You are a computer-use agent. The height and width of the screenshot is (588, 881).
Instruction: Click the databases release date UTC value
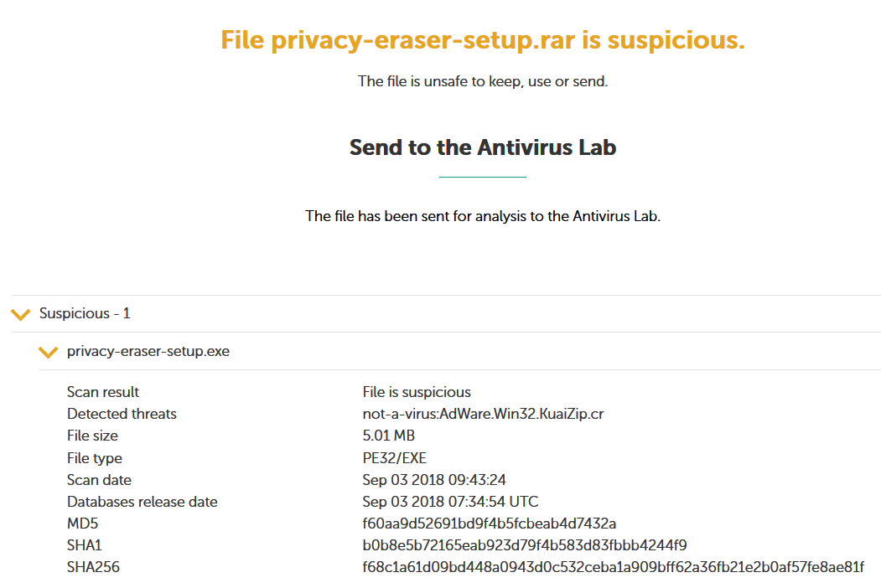click(x=450, y=502)
